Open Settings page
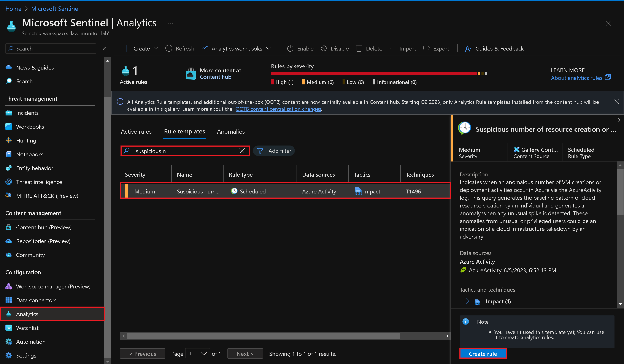This screenshot has width=624, height=364. coord(26,356)
